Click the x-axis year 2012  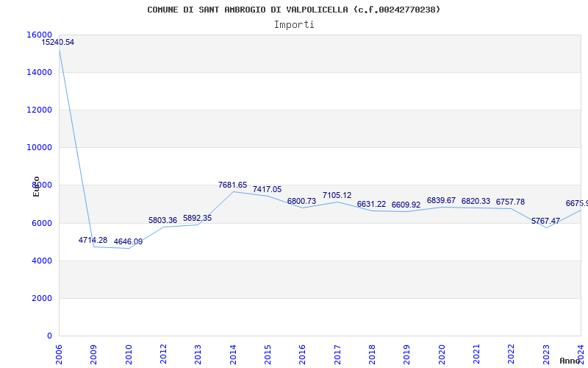point(163,354)
